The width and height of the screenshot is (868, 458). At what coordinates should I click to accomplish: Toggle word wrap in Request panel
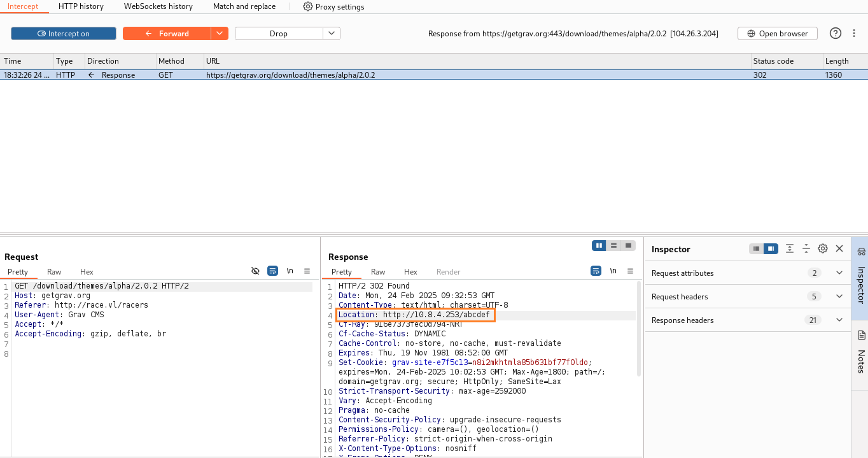pyautogui.click(x=272, y=271)
